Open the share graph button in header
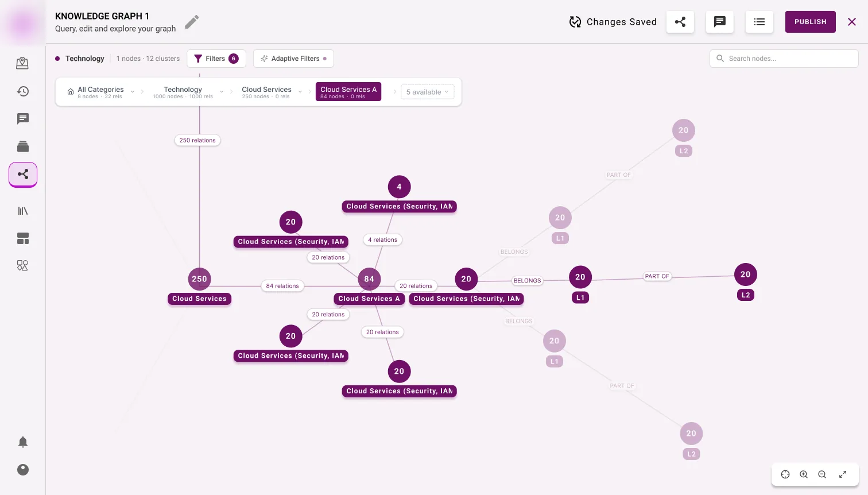This screenshot has width=868, height=495. (680, 22)
